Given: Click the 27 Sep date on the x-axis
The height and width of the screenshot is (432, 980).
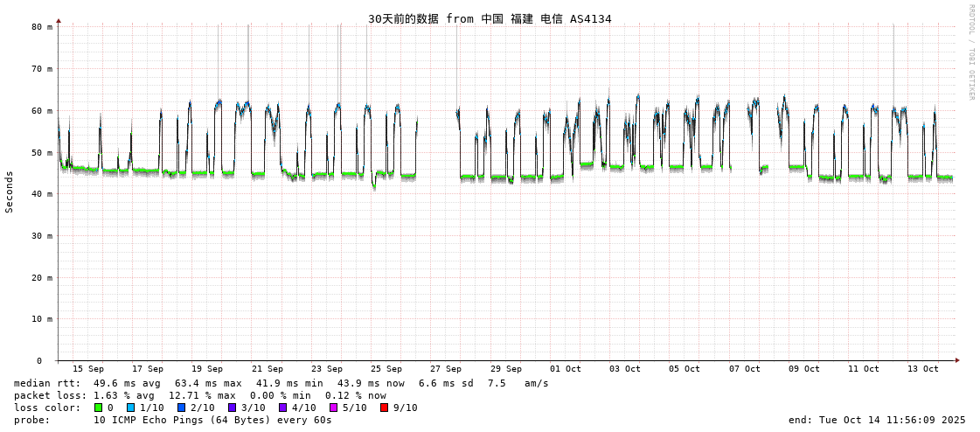Looking at the screenshot, I should pyautogui.click(x=446, y=369).
